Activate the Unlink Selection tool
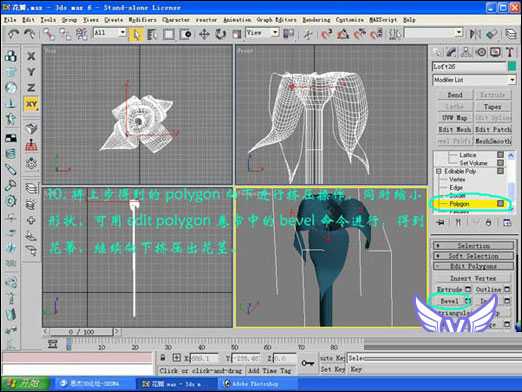522x392 pixels. [x=65, y=34]
